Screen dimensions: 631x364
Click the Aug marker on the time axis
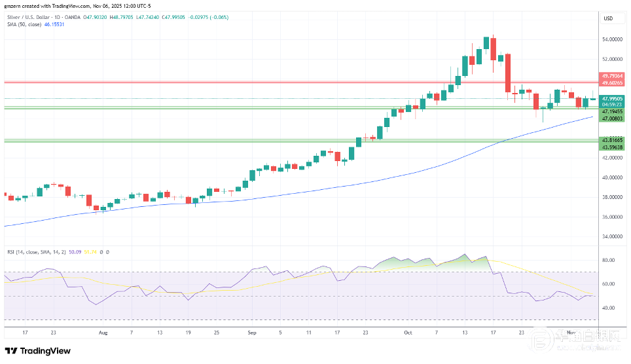coord(102,332)
